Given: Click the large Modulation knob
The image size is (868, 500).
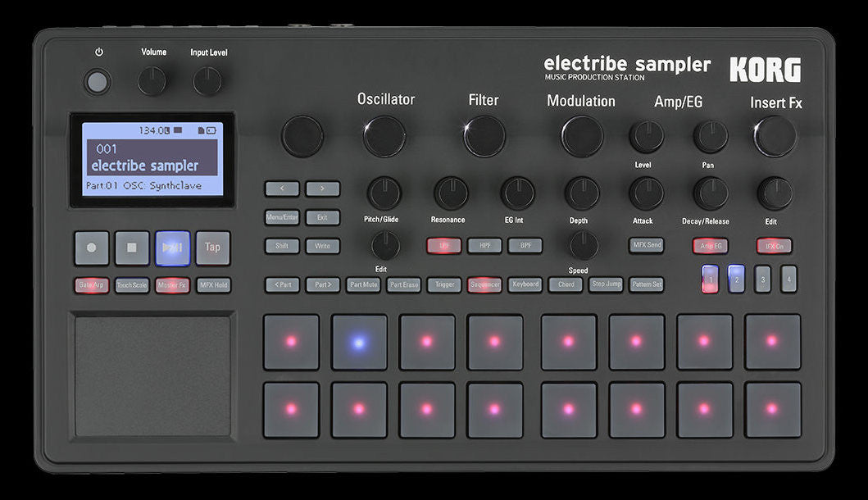Looking at the screenshot, I should point(582,136).
